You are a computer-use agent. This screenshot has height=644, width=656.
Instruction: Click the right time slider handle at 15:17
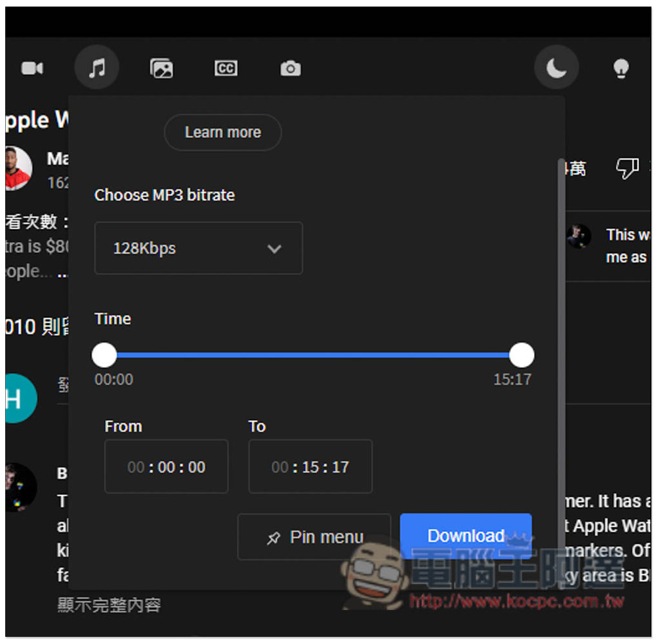coord(522,355)
